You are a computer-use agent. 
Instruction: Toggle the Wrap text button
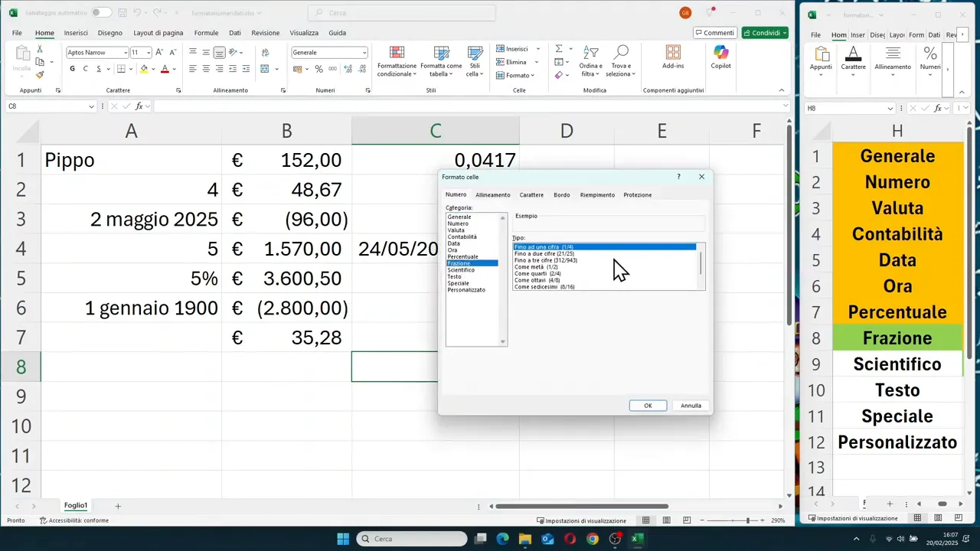click(265, 52)
